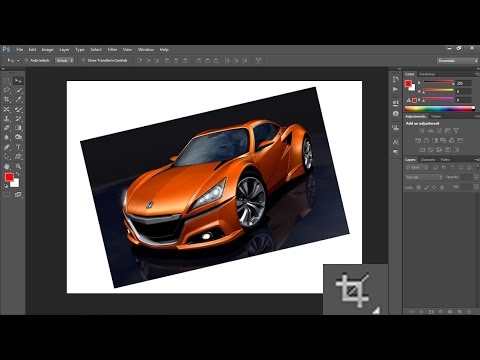The height and width of the screenshot is (360, 480).
Task: Select the Clone Stamp tool
Action: [x=7, y=118]
